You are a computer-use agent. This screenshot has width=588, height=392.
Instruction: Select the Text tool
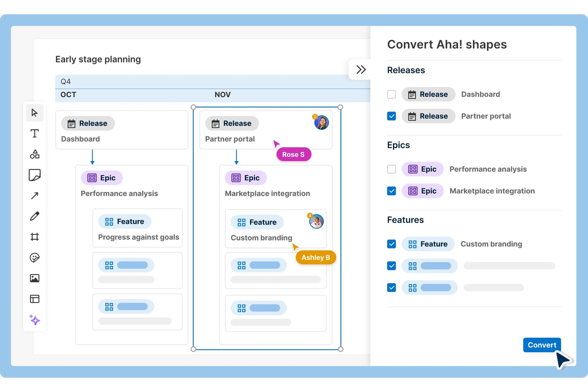[x=35, y=133]
